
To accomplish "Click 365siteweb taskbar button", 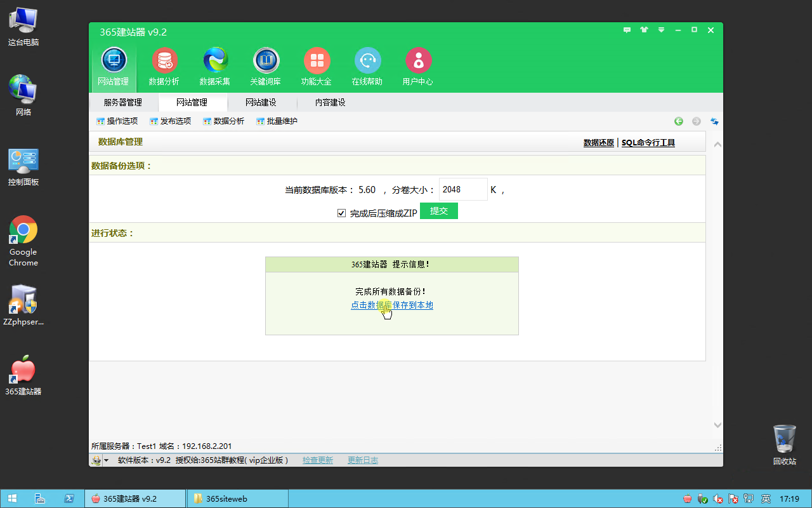I will click(x=238, y=498).
